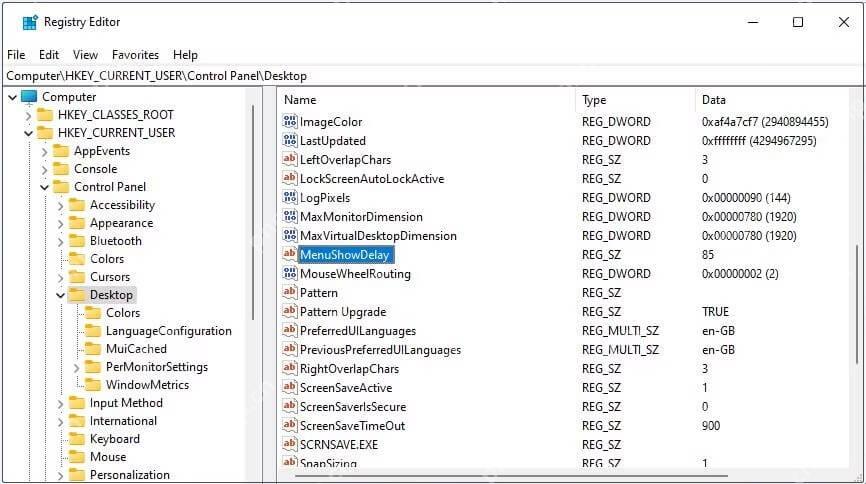Select the Appearance key

[x=122, y=223]
